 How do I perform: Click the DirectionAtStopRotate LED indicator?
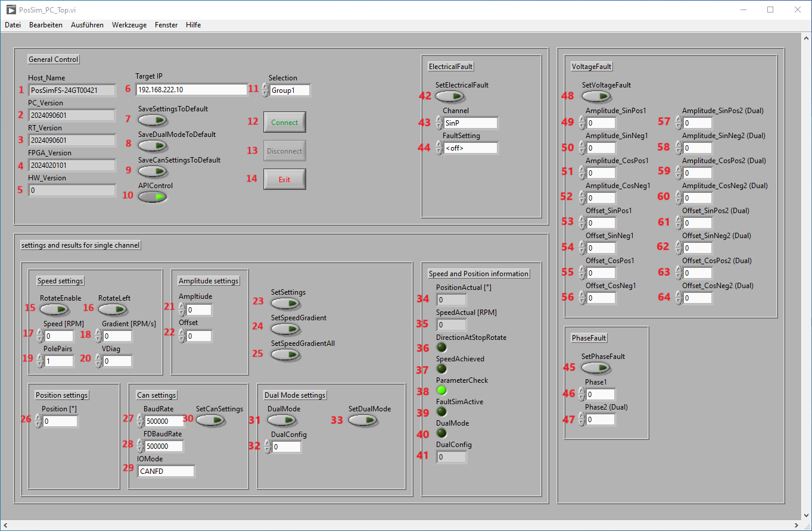tap(442, 348)
